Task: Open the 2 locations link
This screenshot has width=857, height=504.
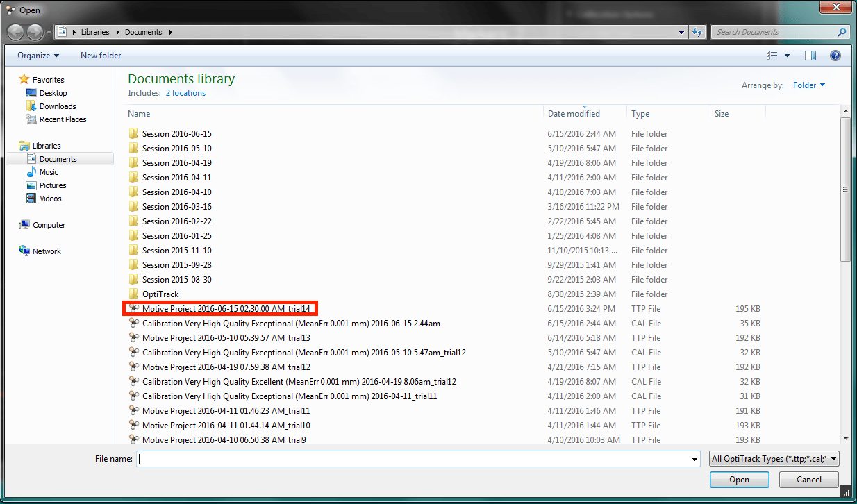Action: click(x=185, y=93)
